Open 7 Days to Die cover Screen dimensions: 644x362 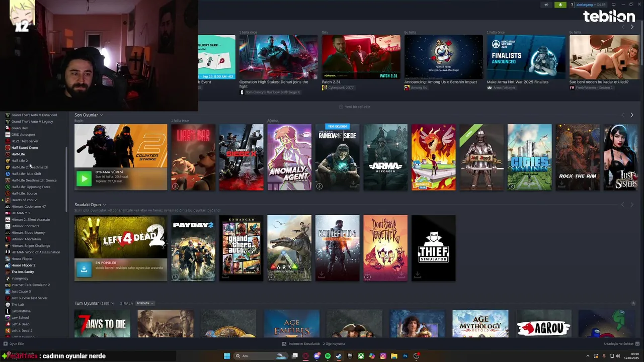[x=103, y=324]
